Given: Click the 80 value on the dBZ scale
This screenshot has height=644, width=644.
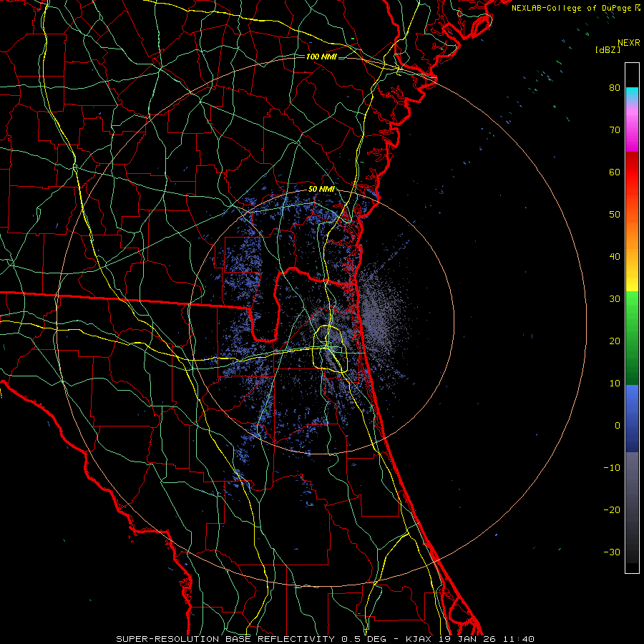Looking at the screenshot, I should tap(615, 88).
